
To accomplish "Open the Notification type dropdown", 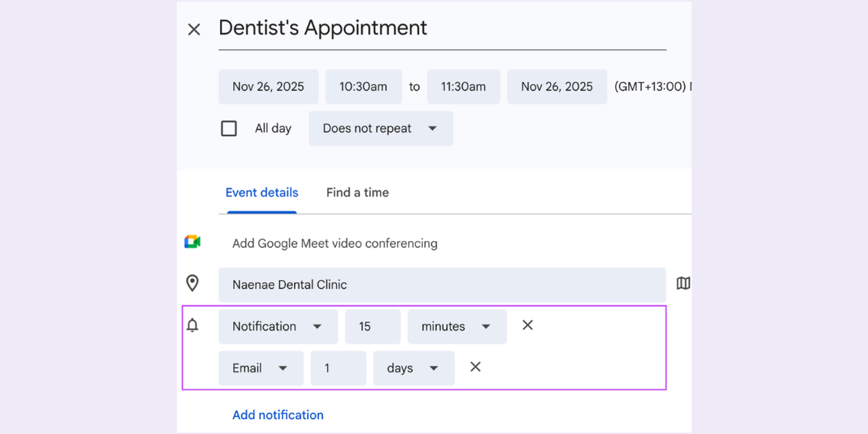I will (277, 326).
